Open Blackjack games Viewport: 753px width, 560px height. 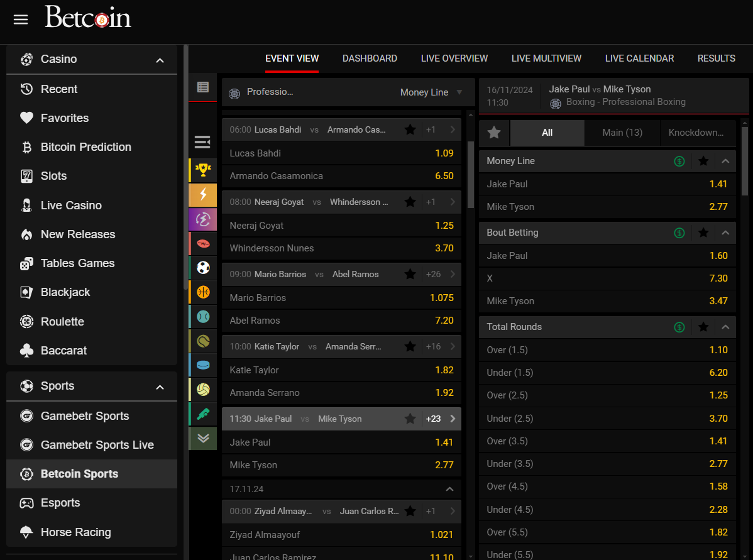click(x=92, y=292)
